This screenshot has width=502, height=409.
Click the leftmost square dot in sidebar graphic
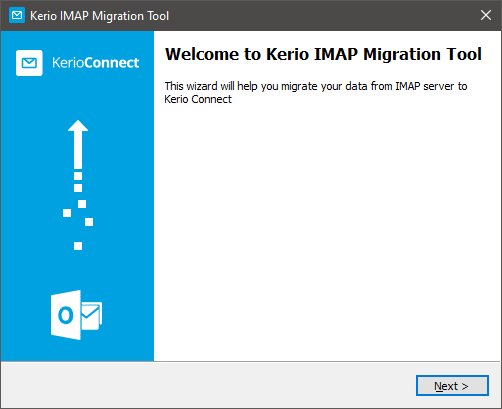click(x=67, y=213)
